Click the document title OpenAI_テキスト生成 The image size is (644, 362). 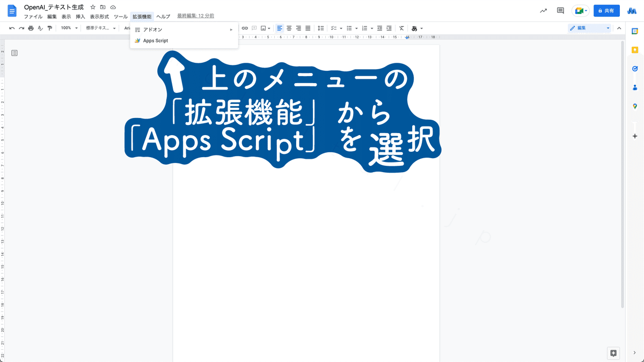click(54, 7)
